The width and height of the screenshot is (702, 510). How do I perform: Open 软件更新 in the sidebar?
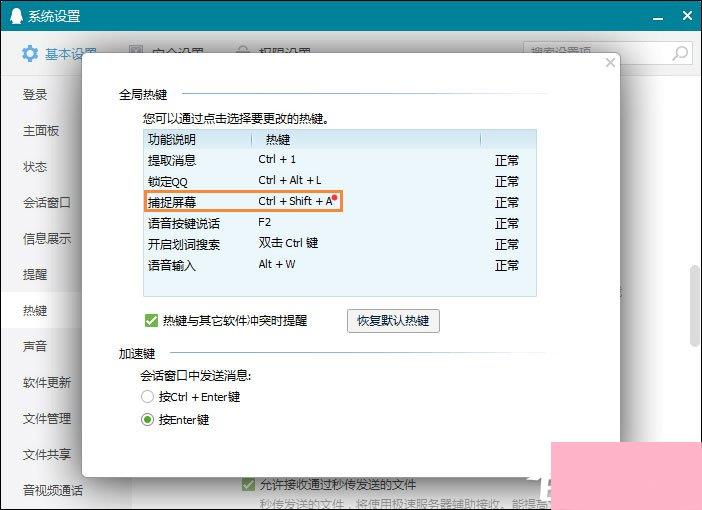tap(47, 382)
